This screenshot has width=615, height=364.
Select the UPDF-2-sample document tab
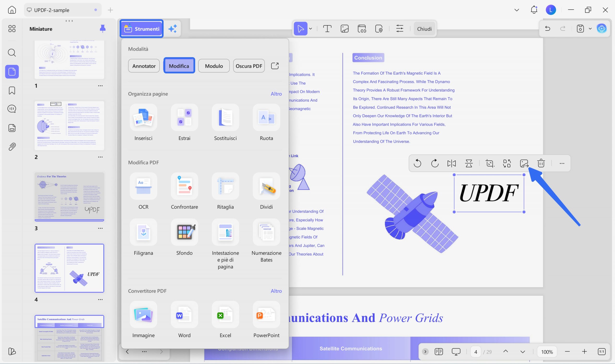[62, 10]
